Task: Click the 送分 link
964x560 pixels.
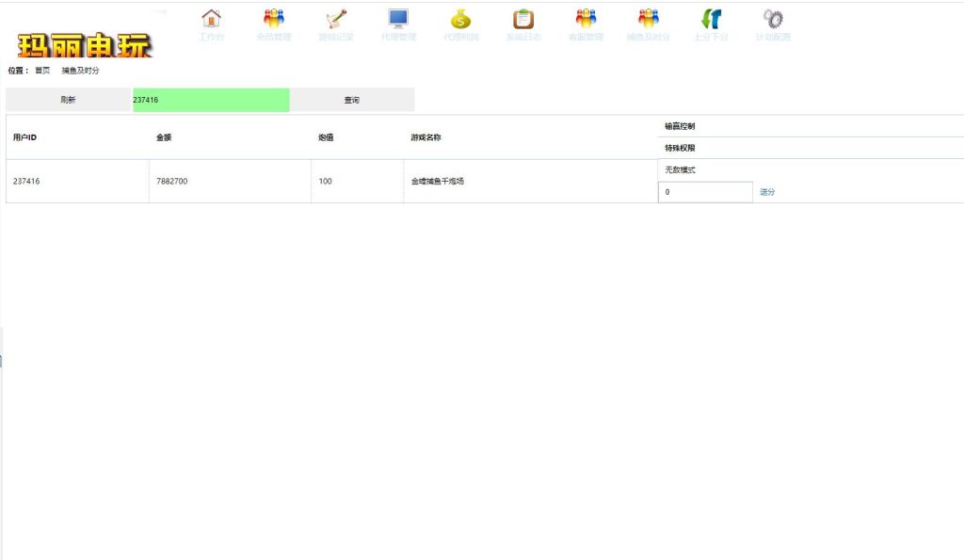Action: click(767, 192)
